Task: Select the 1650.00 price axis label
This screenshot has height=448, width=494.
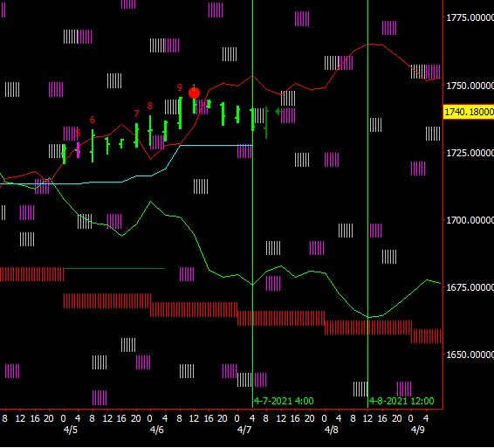Action: 470,355
